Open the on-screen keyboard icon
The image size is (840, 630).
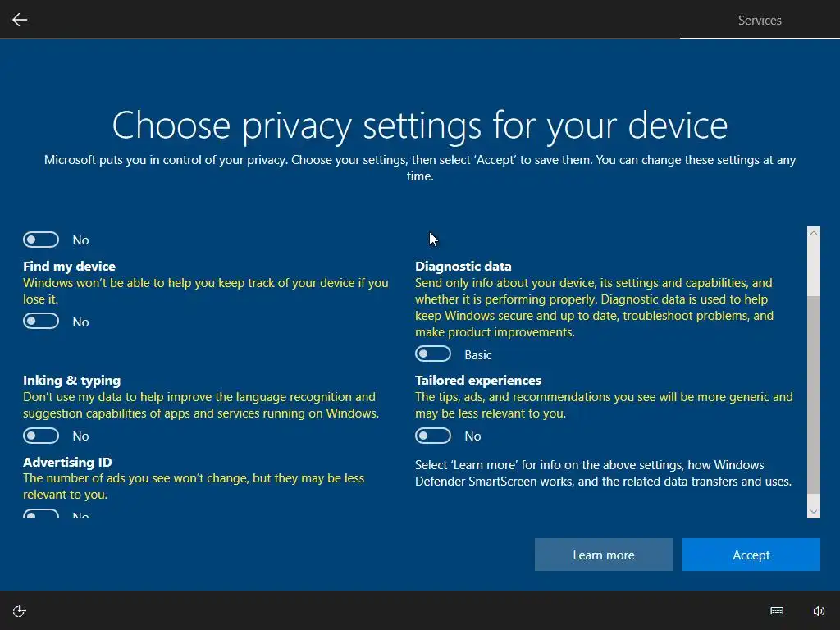(777, 610)
